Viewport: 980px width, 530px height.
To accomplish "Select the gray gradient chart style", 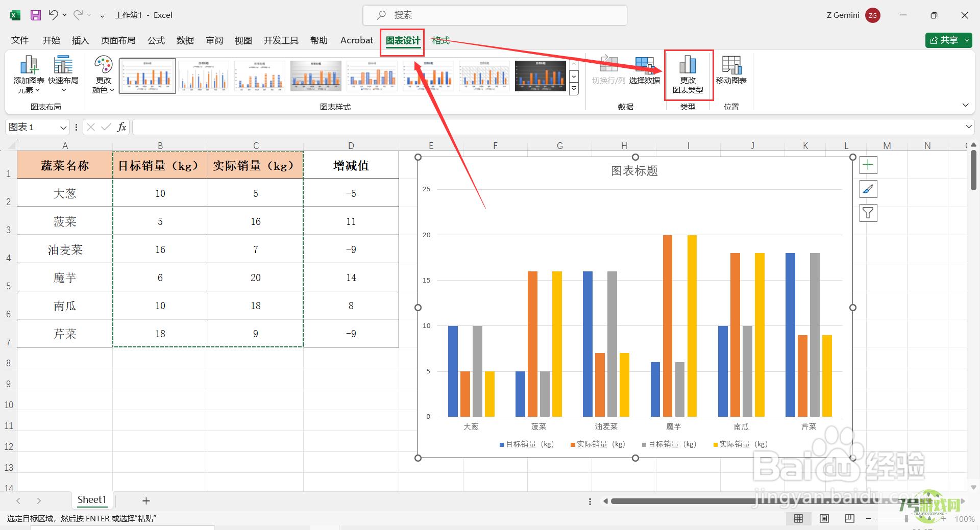I will (x=316, y=75).
